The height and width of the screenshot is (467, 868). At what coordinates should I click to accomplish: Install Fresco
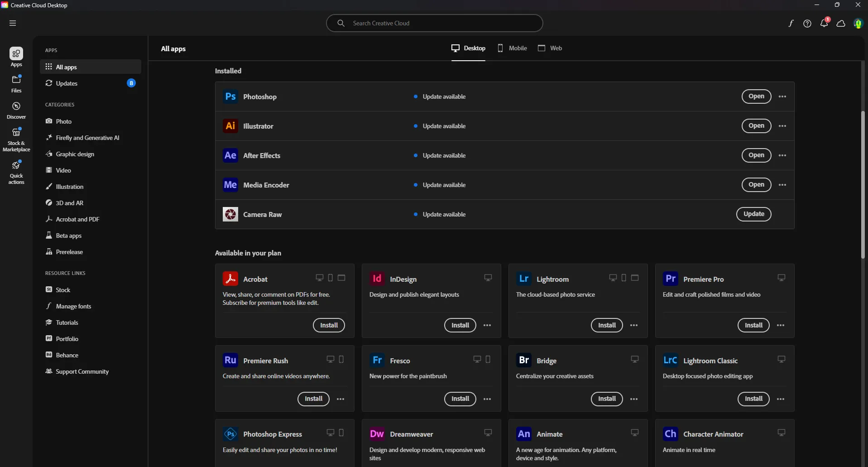(460, 399)
